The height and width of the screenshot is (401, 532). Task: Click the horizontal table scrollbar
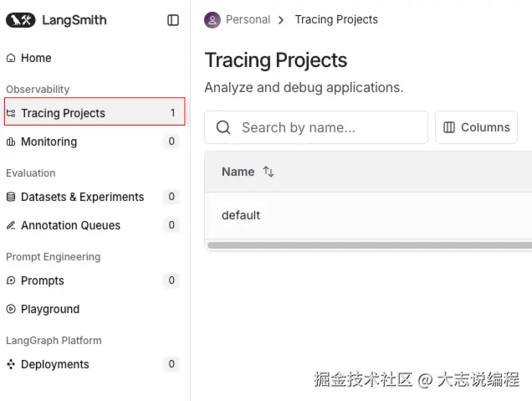(x=370, y=245)
